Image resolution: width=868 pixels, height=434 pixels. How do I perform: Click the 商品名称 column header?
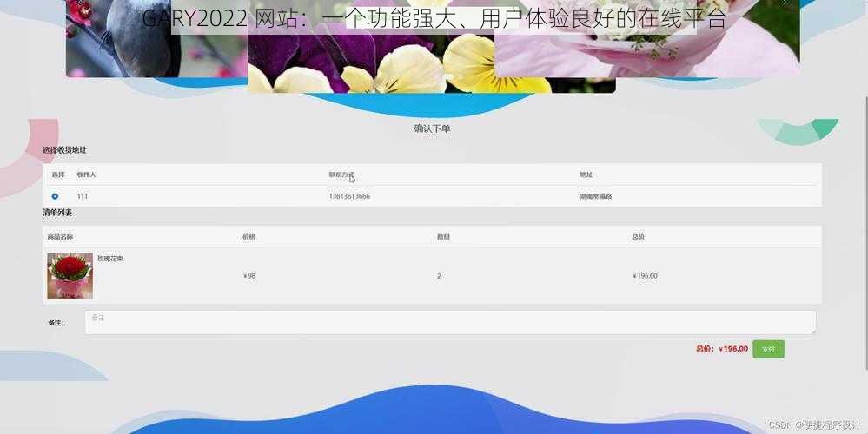[60, 237]
